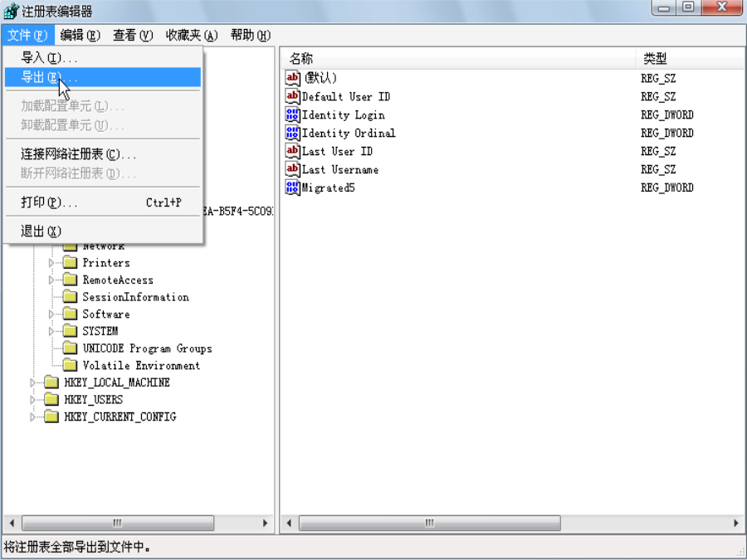The width and height of the screenshot is (747, 560).
Task: Open the 文件(F) menu
Action: tap(27, 35)
